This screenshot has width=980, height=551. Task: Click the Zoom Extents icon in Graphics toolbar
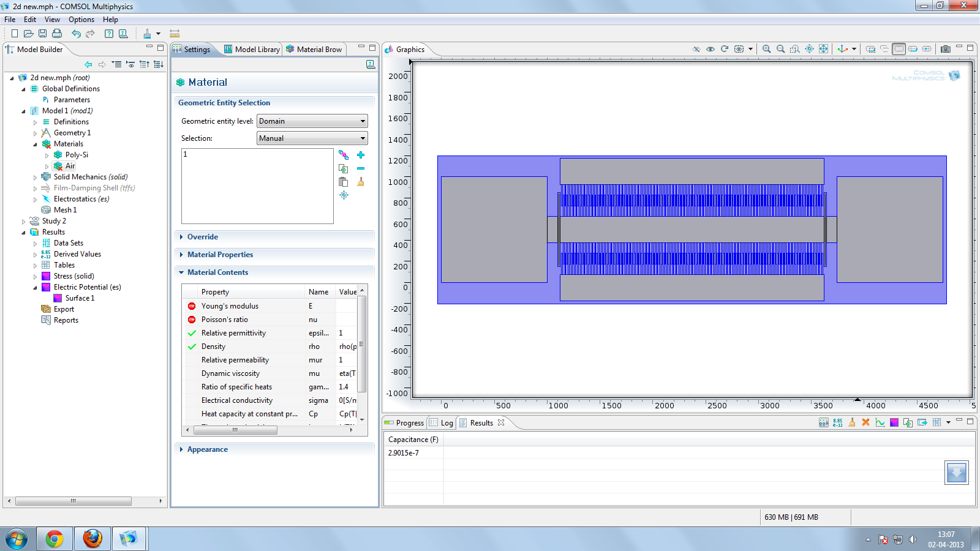[x=823, y=49]
